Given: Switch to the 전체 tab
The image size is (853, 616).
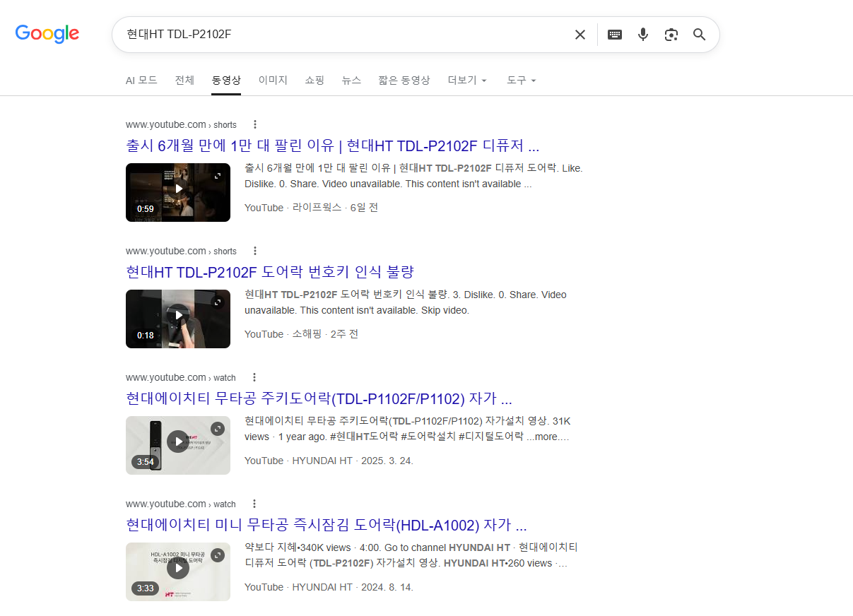Looking at the screenshot, I should pyautogui.click(x=184, y=80).
